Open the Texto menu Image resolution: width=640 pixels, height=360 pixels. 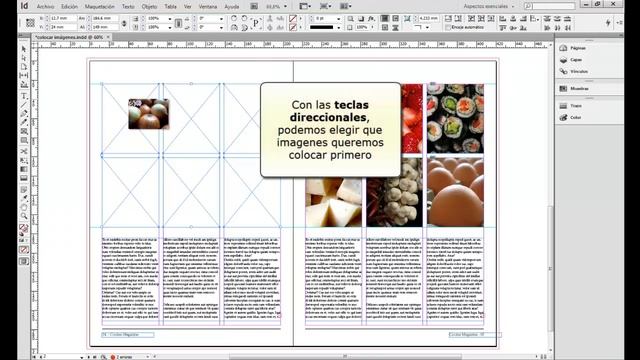click(128, 7)
